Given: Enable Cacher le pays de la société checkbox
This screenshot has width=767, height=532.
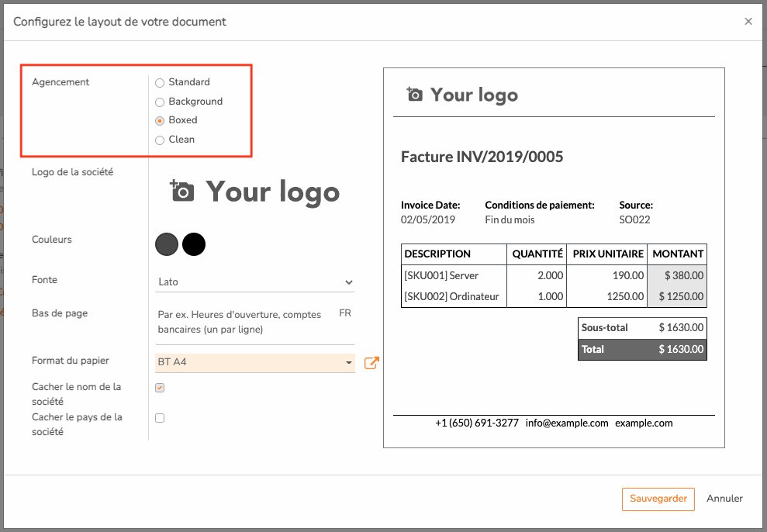Looking at the screenshot, I should (x=160, y=418).
